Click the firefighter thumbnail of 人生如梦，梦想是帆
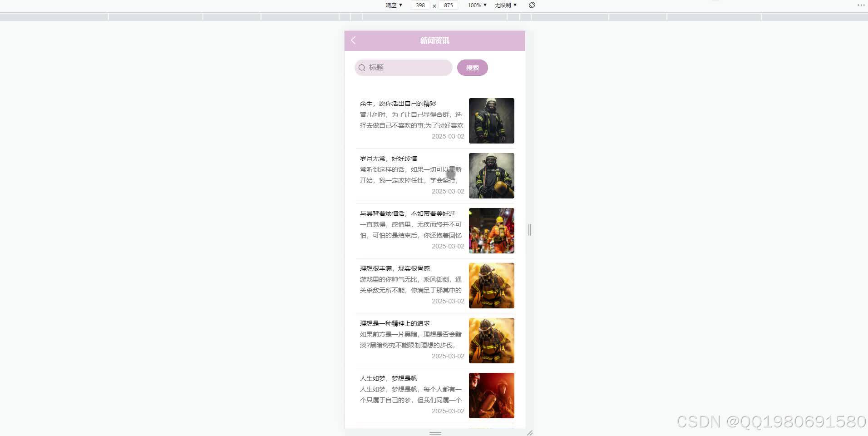The height and width of the screenshot is (436, 868). coord(491,395)
